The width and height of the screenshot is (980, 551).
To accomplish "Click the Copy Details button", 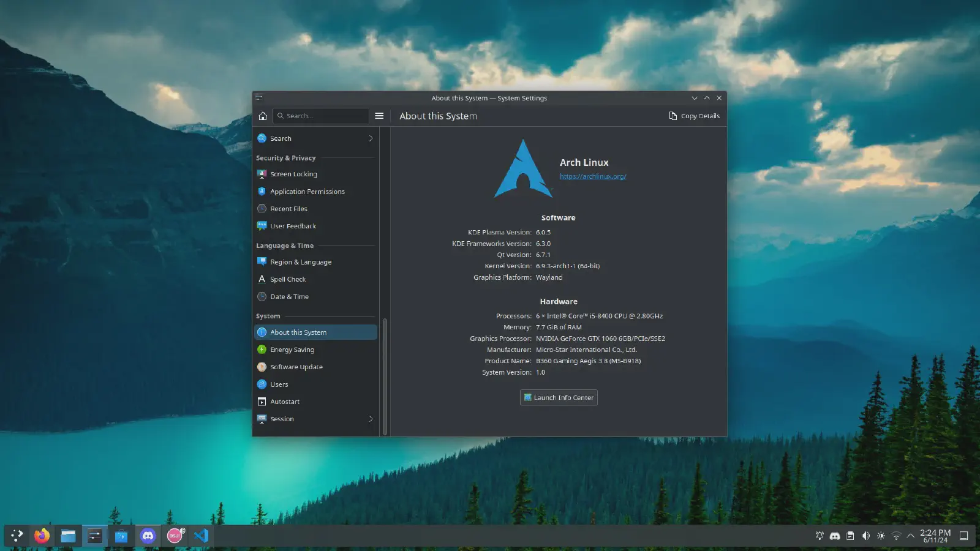I will pyautogui.click(x=694, y=116).
